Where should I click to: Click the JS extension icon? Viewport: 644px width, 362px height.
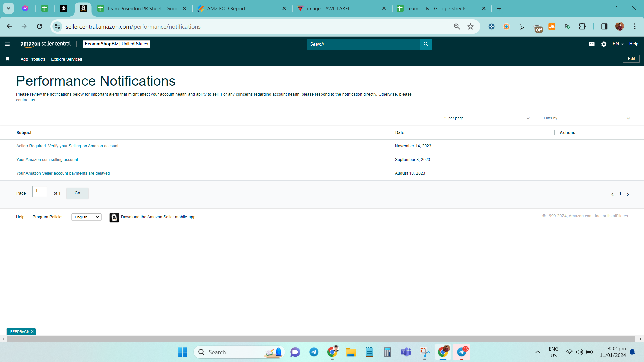(552, 26)
